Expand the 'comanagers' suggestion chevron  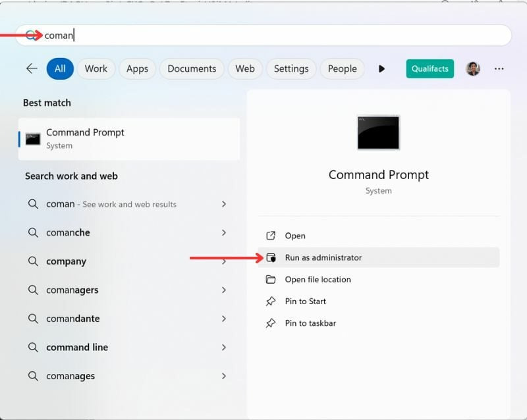click(x=224, y=290)
